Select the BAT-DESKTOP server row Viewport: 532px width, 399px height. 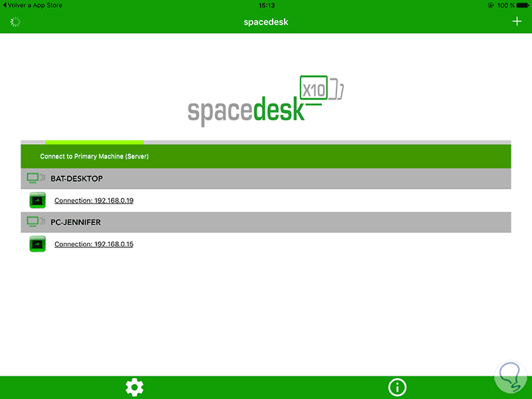pos(266,178)
